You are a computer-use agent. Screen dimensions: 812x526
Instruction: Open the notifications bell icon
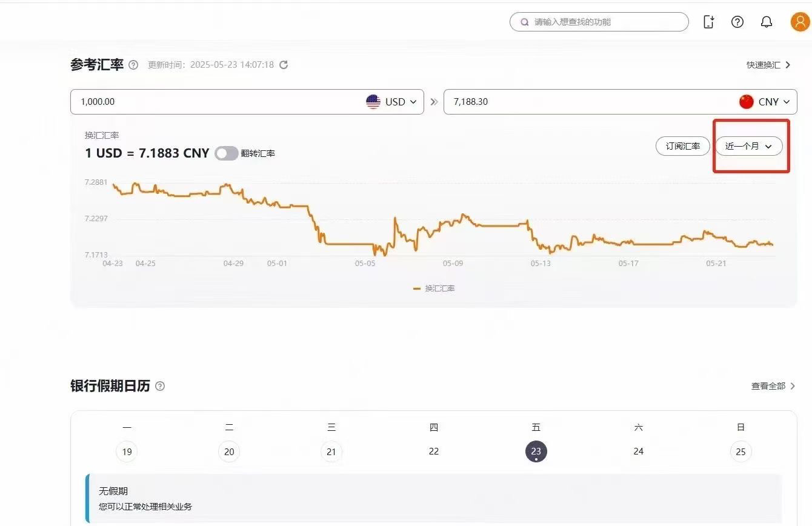click(767, 22)
